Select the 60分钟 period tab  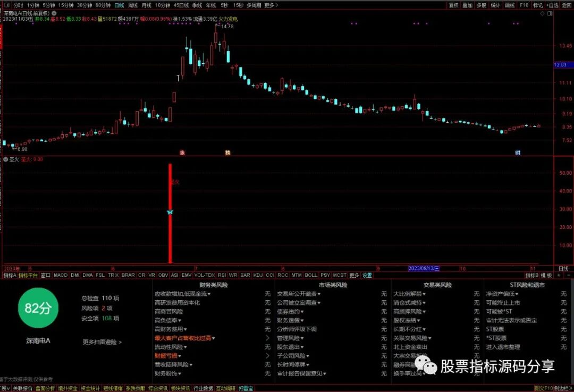pyautogui.click(x=103, y=5)
